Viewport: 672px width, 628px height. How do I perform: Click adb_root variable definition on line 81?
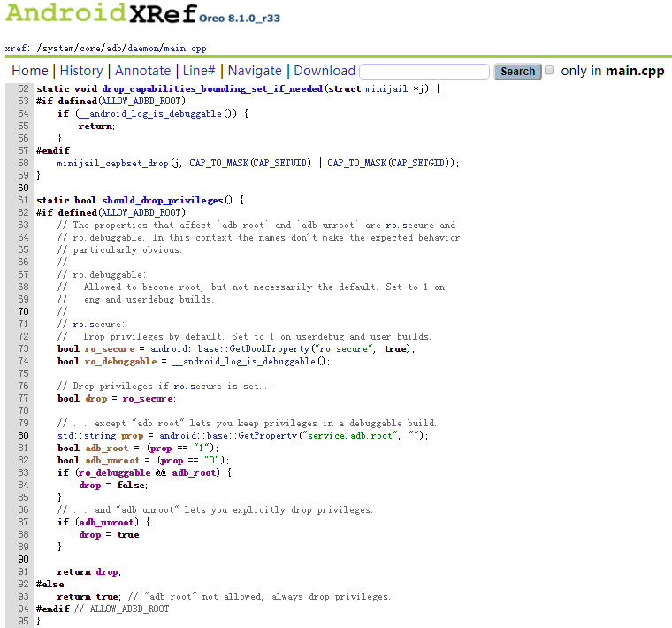point(107,448)
